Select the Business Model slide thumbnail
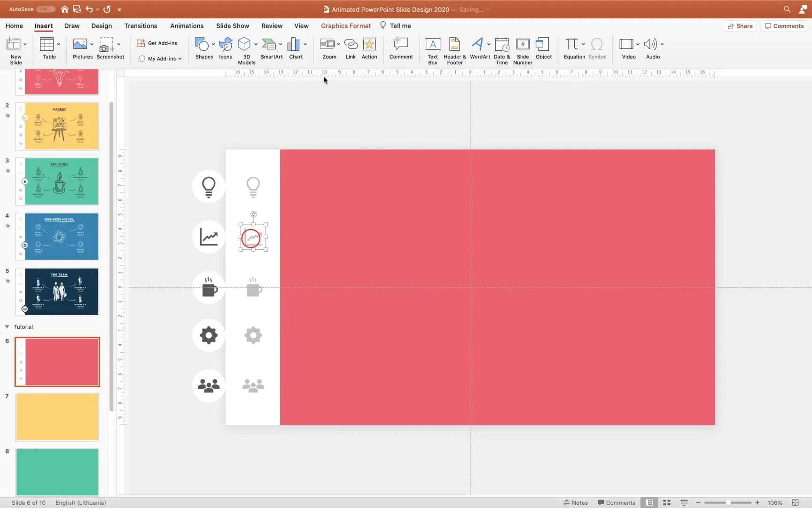 57,237
